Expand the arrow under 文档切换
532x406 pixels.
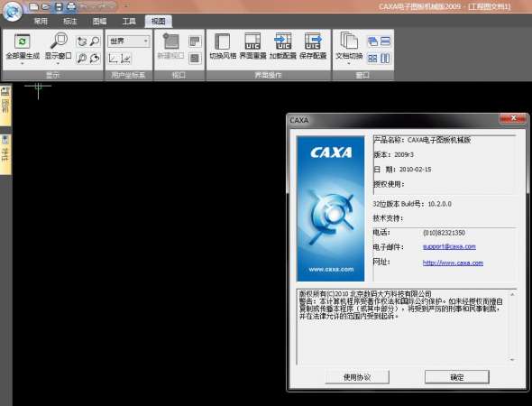[349, 63]
